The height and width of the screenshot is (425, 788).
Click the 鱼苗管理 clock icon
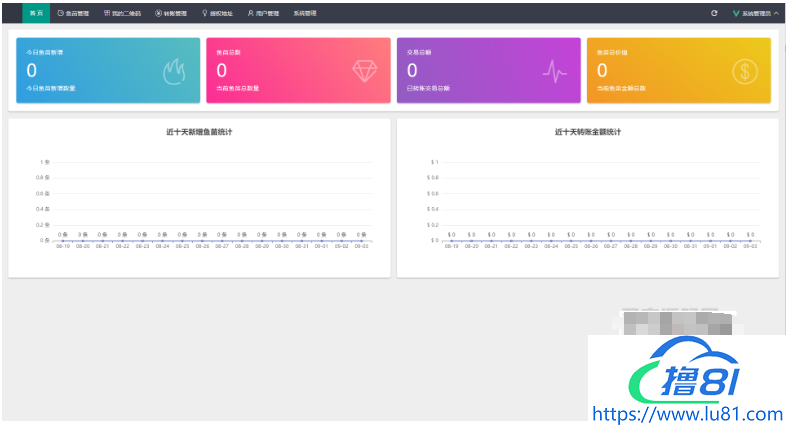pyautogui.click(x=60, y=13)
